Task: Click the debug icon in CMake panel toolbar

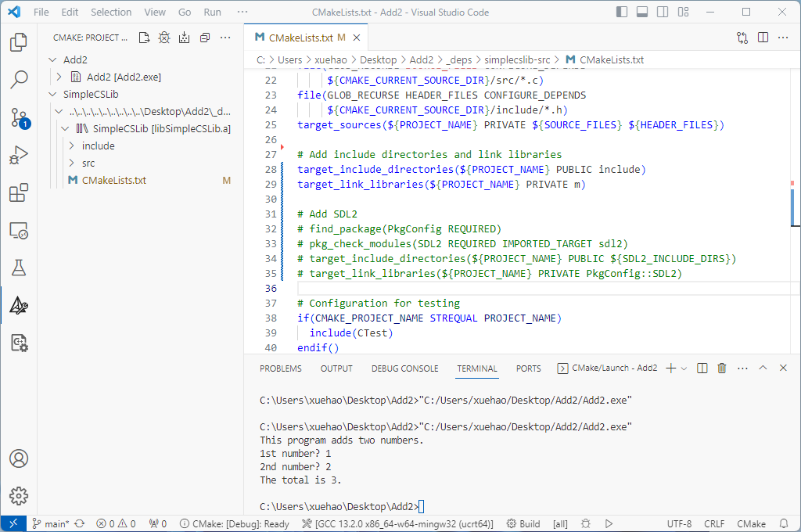Action: (x=164, y=37)
